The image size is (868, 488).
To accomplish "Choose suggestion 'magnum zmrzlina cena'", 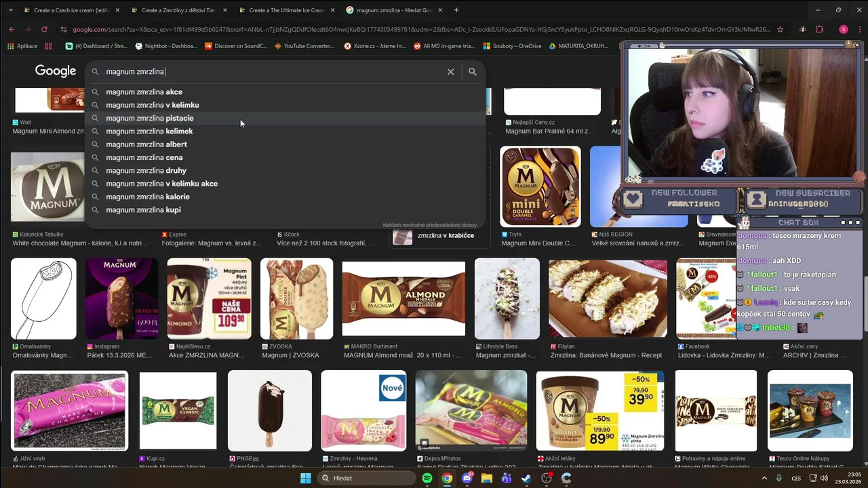I will (285, 157).
